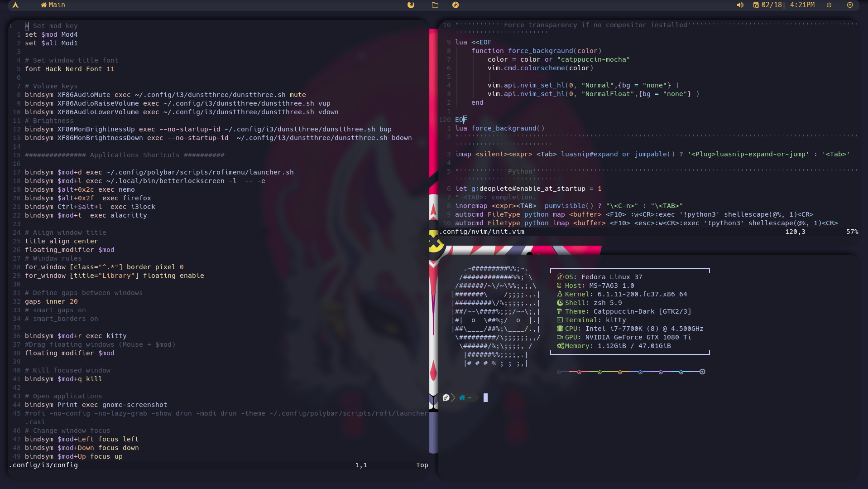Click the Terminal prompt icon in neofetch

pyautogui.click(x=560, y=320)
